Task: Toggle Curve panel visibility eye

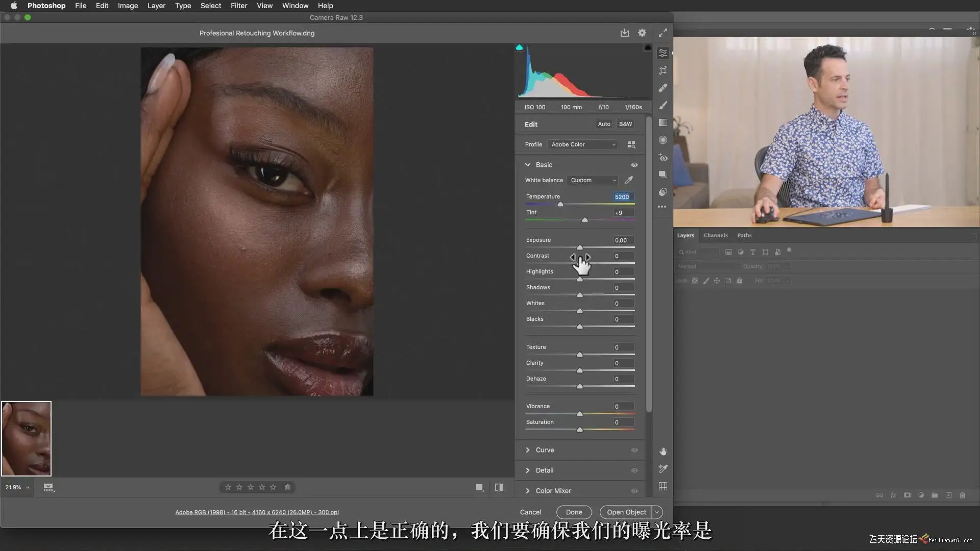Action: 634,450
